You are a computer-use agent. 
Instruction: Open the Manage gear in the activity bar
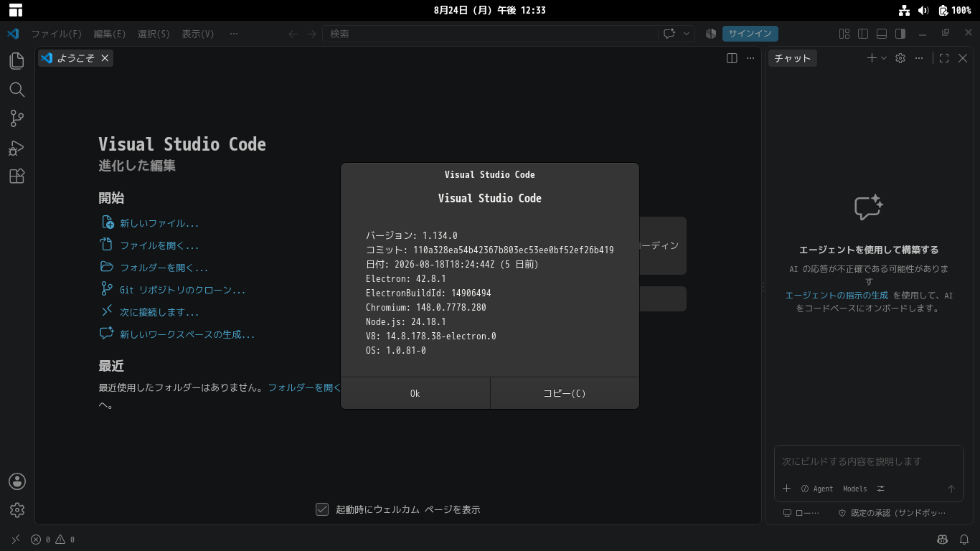coord(17,510)
